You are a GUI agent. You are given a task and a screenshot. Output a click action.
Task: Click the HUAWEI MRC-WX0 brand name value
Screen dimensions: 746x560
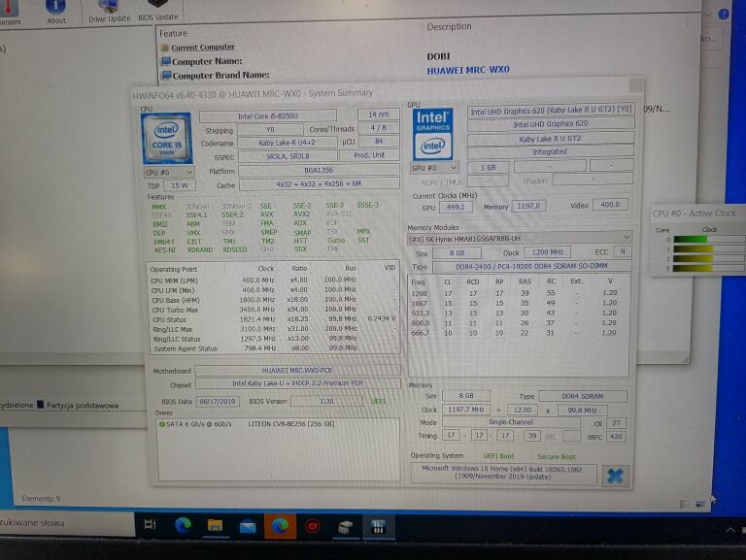click(468, 70)
